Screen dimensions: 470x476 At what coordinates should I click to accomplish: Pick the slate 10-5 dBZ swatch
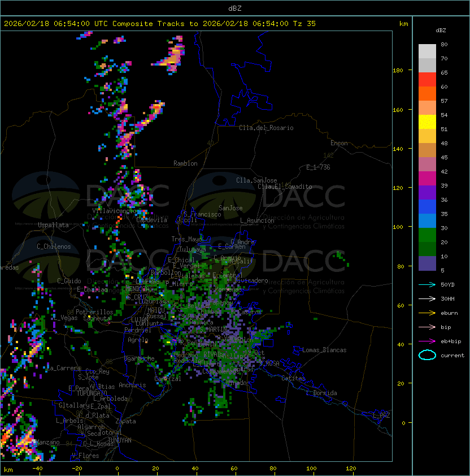coord(427,263)
